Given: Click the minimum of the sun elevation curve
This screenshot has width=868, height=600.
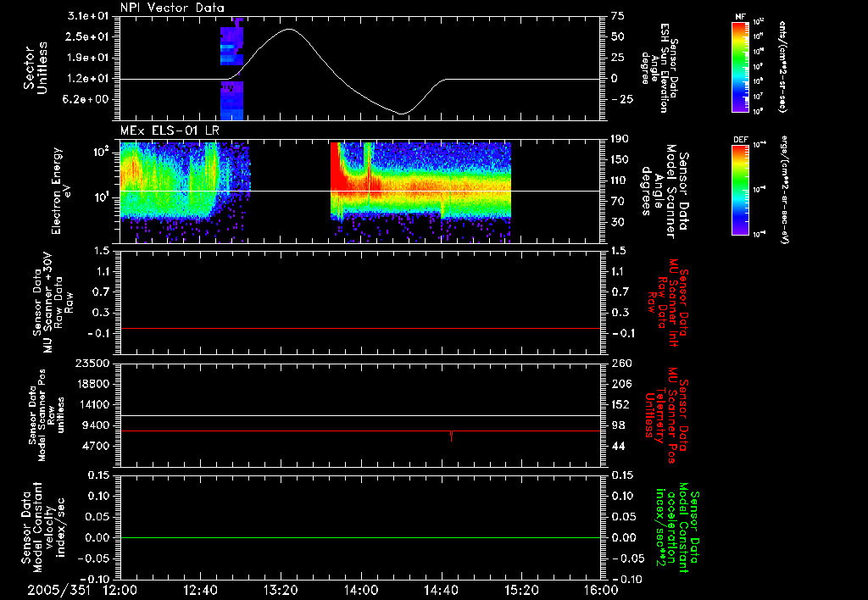Looking at the screenshot, I should 402,114.
